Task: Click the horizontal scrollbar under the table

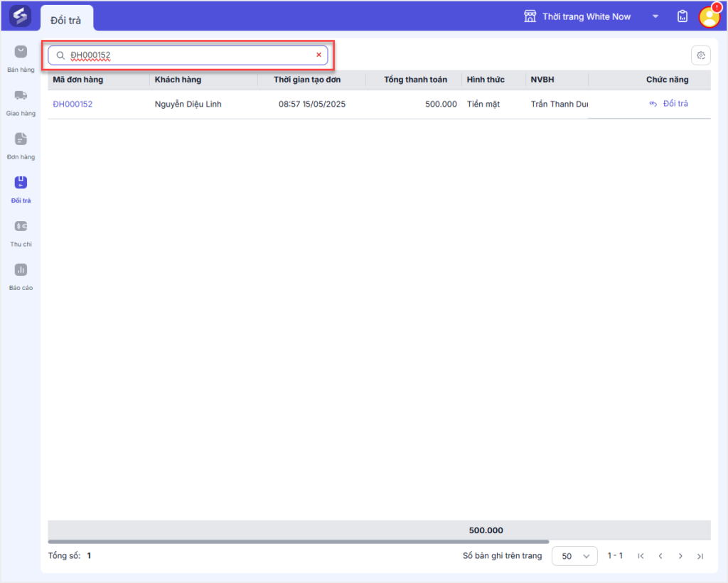Action: click(x=298, y=542)
